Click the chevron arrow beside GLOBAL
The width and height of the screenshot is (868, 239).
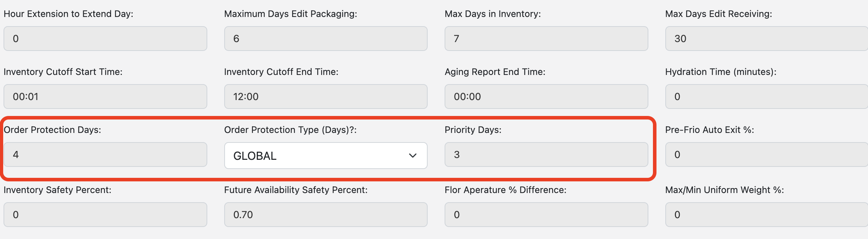[x=412, y=156]
